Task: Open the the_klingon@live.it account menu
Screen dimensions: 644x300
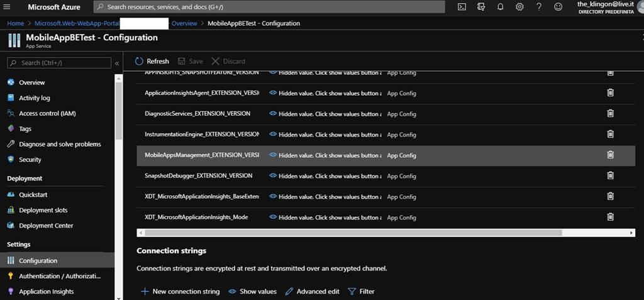Action: (606, 8)
